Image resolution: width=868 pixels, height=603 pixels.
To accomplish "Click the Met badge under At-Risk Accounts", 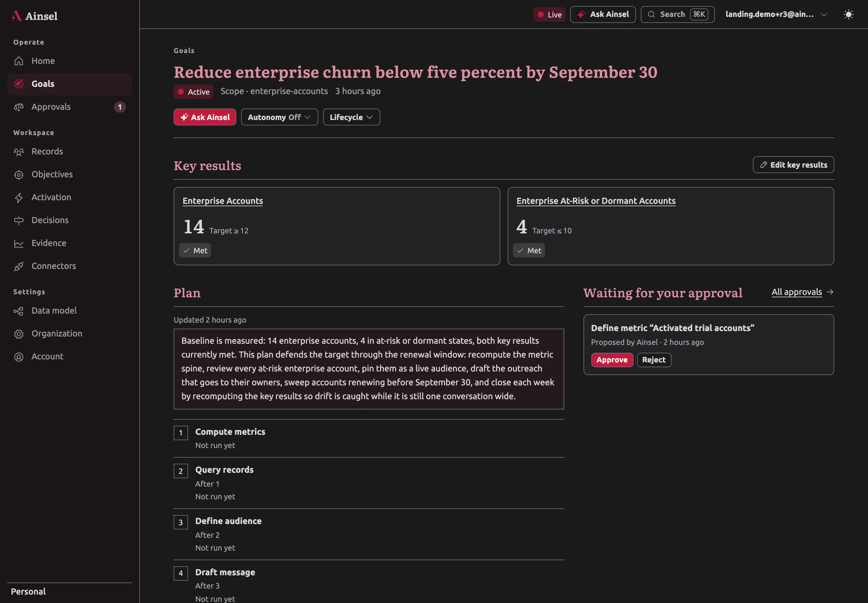I will coord(529,251).
